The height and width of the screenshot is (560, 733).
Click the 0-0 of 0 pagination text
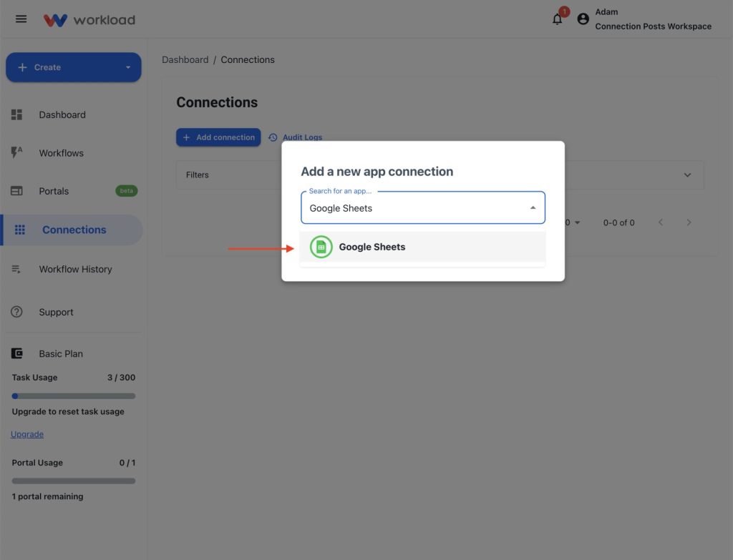pyautogui.click(x=618, y=223)
